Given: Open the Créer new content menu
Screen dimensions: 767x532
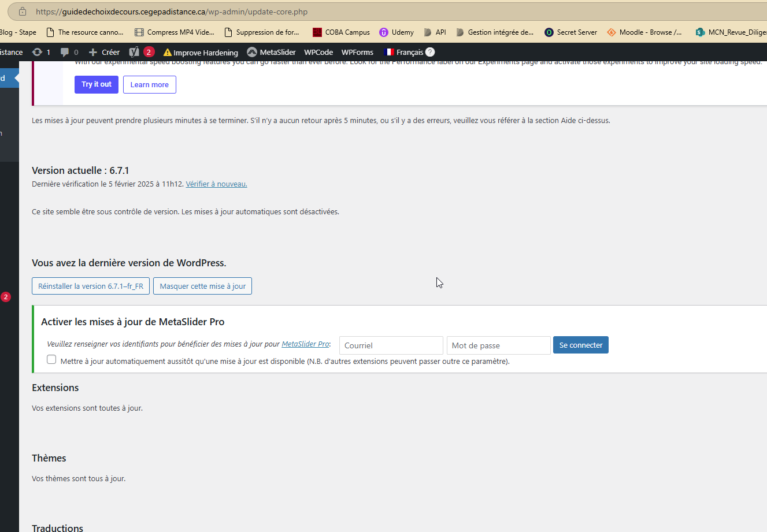Looking at the screenshot, I should 104,52.
